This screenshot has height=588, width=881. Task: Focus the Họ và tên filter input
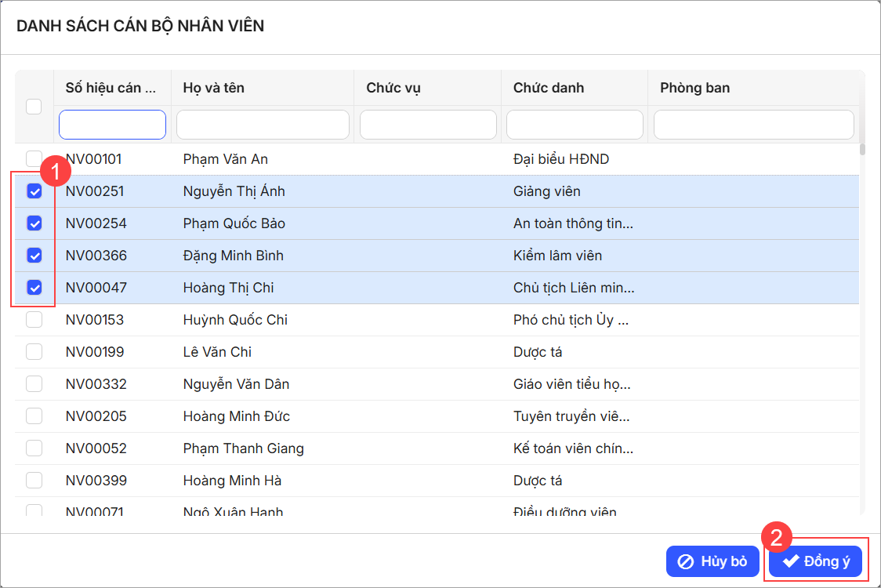(x=263, y=125)
